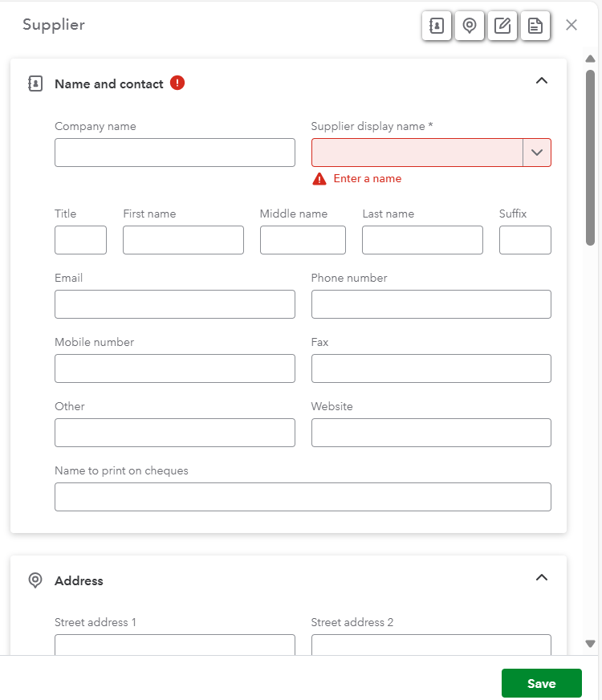The height and width of the screenshot is (700, 602).
Task: Jump to Address section pin icon
Action: tap(470, 26)
